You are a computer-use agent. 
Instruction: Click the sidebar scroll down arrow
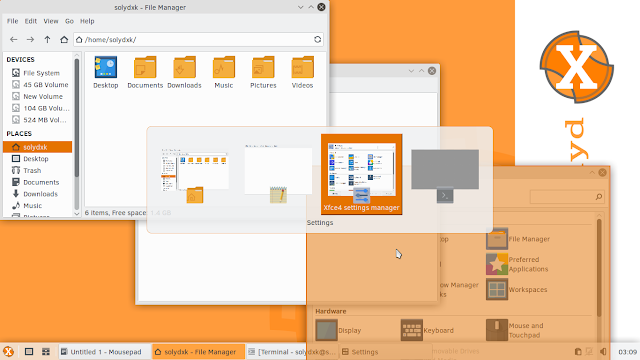tap(77, 213)
